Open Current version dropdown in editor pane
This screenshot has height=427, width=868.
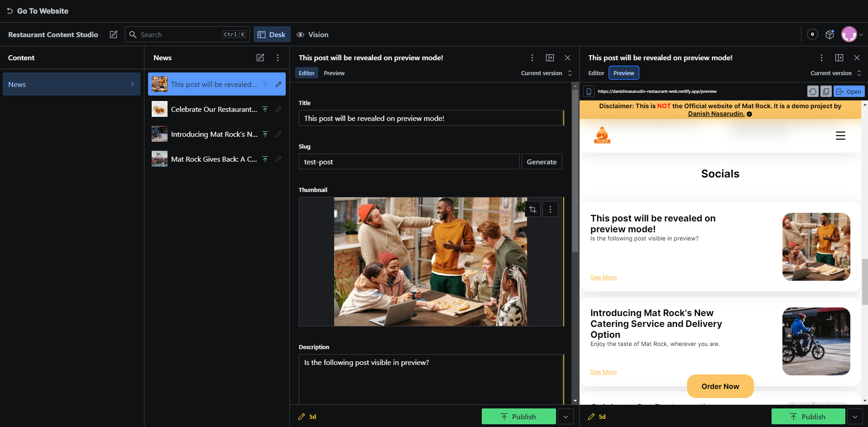pyautogui.click(x=547, y=73)
